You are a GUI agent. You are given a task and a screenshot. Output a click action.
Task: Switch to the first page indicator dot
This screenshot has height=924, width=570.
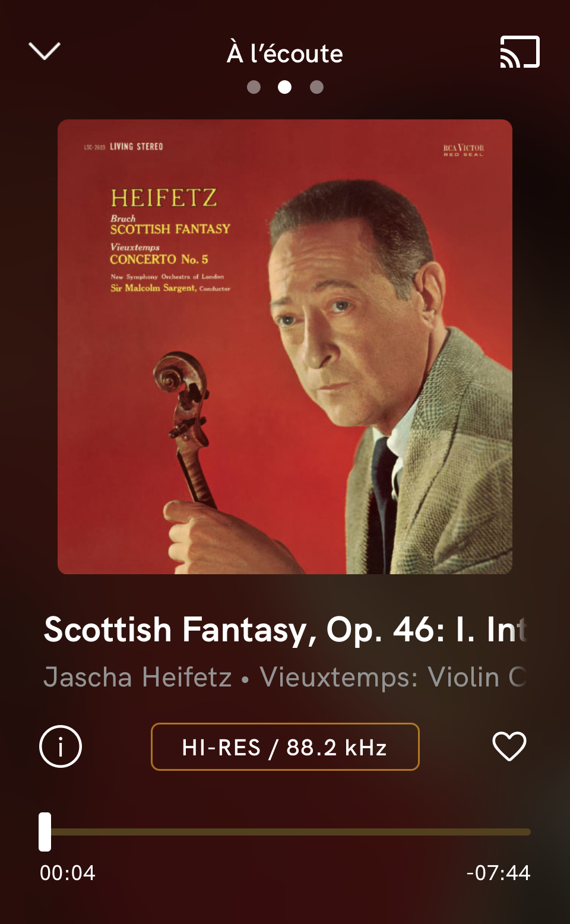point(254,87)
